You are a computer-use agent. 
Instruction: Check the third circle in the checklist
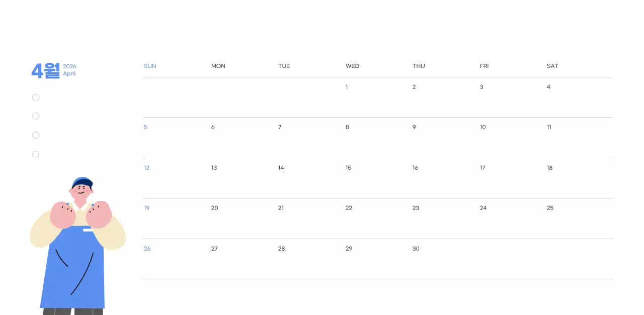36,135
